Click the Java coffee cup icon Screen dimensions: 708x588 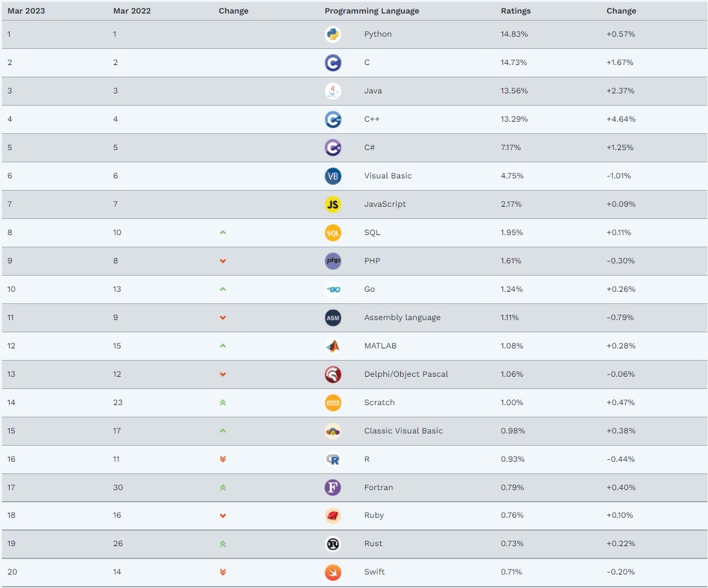click(332, 91)
